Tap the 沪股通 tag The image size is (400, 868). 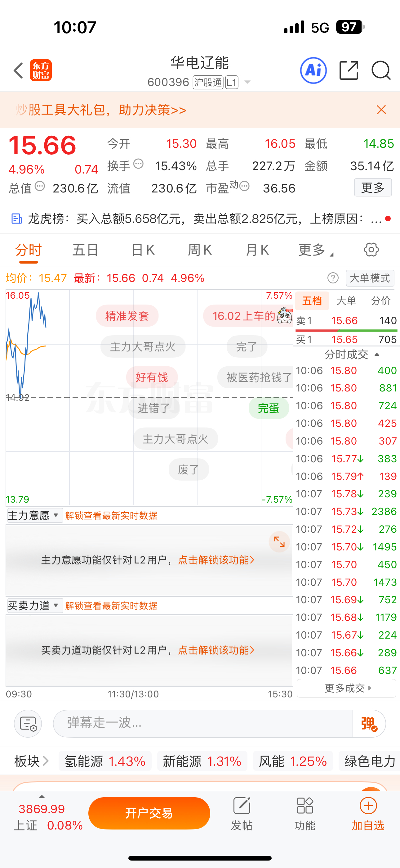coord(208,82)
